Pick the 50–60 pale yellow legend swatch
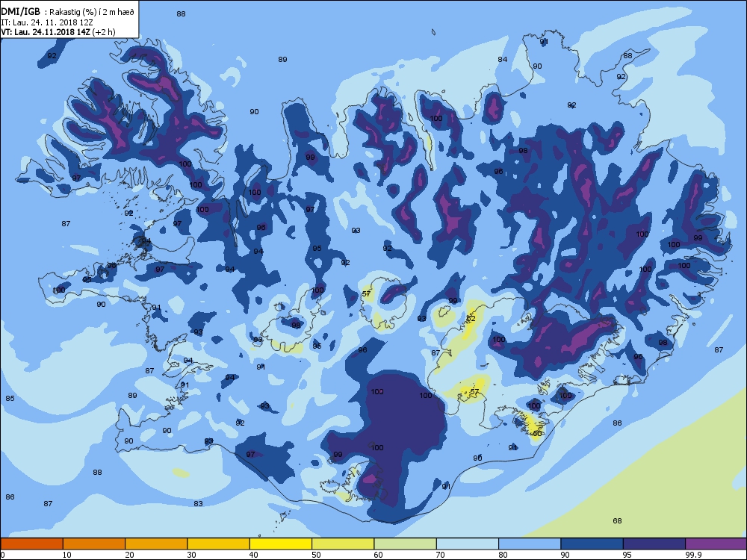 (343, 544)
